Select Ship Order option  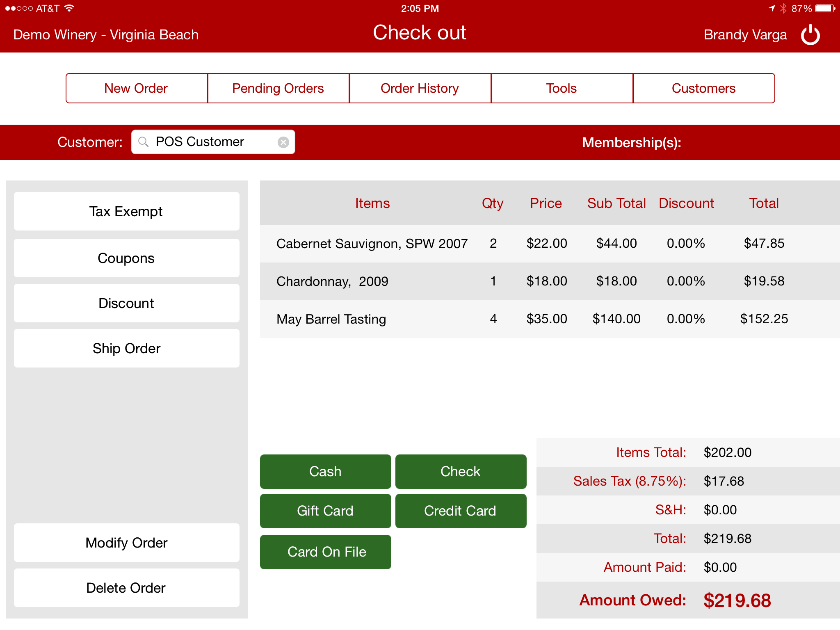click(x=126, y=348)
